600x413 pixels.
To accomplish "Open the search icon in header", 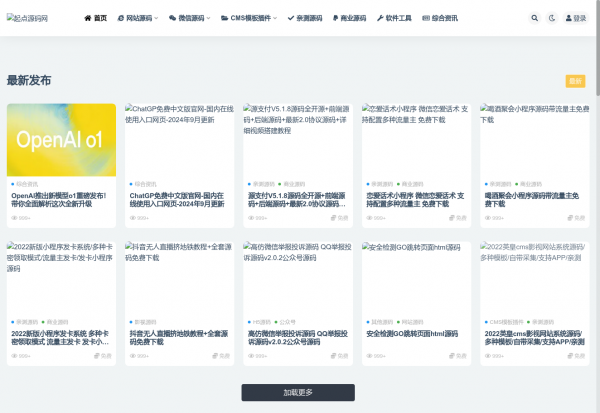I will 535,18.
